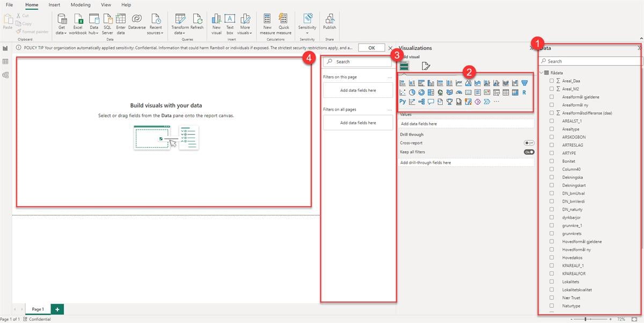This screenshot has width=644, height=323.
Task: Click the Excel workbook data source icon
Action: (x=78, y=19)
